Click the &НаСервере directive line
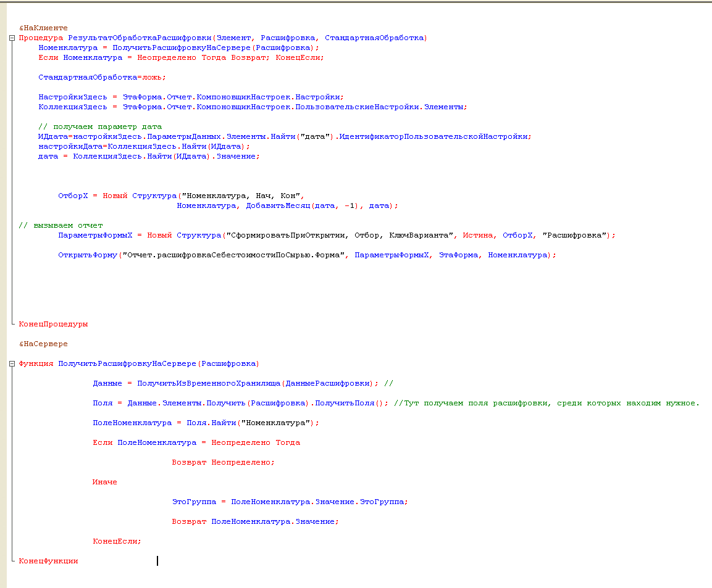 coord(43,344)
